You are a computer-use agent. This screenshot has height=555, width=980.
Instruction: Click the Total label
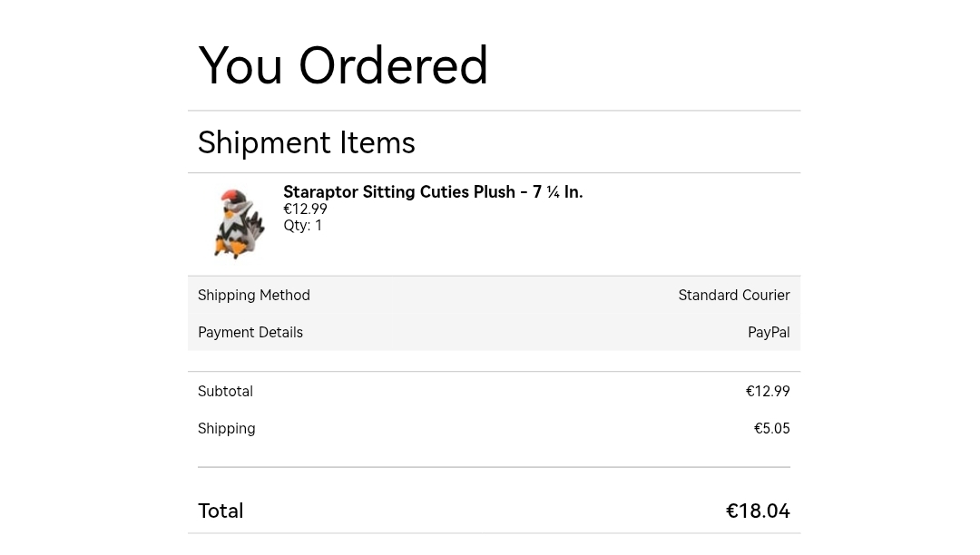click(220, 511)
